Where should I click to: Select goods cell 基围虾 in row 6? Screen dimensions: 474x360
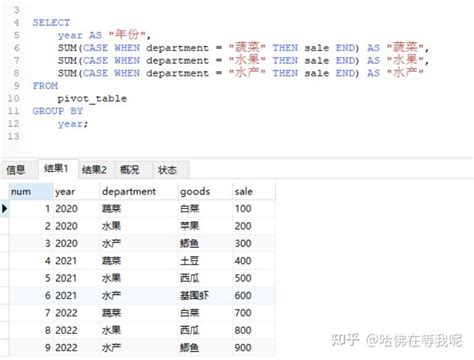[205, 296]
